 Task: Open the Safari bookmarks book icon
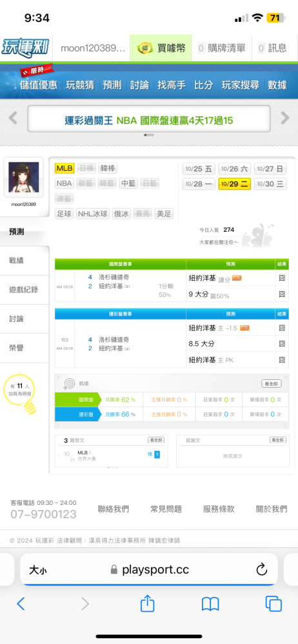click(x=210, y=604)
